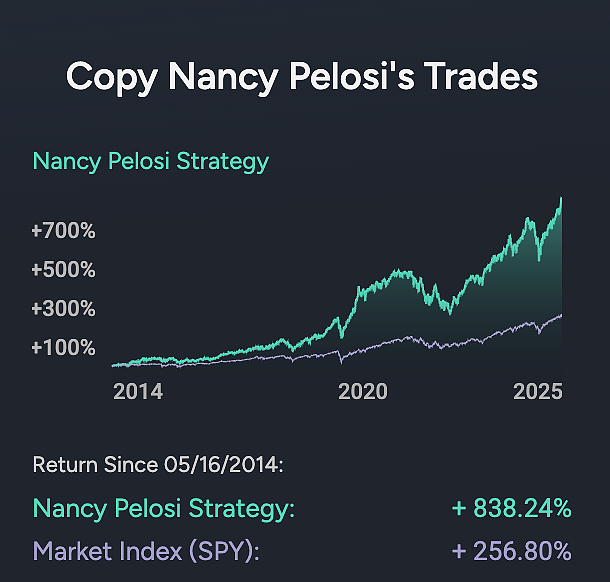Click the green line's 2020 dip
The width and height of the screenshot is (610, 582).
[342, 337]
